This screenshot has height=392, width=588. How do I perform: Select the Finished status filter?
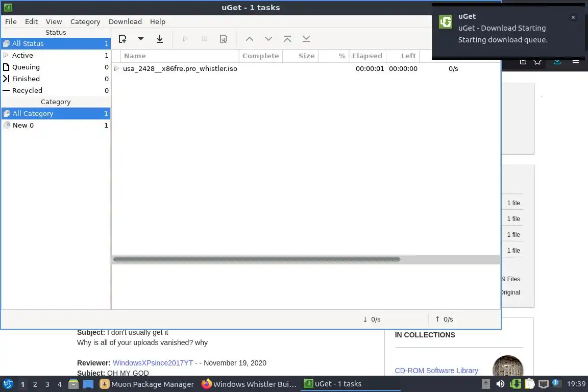click(56, 79)
